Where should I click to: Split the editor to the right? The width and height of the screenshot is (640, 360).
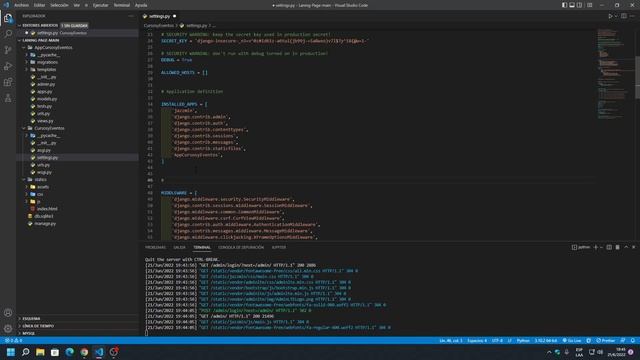coord(624,16)
